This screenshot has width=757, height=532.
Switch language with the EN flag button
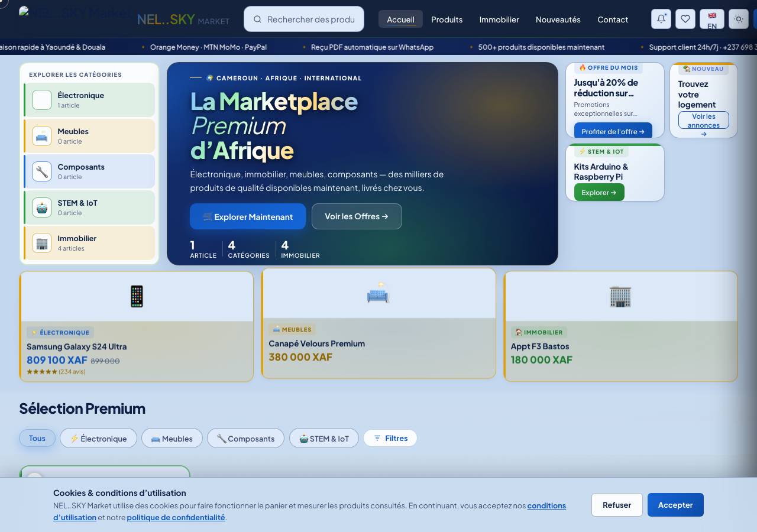[712, 19]
